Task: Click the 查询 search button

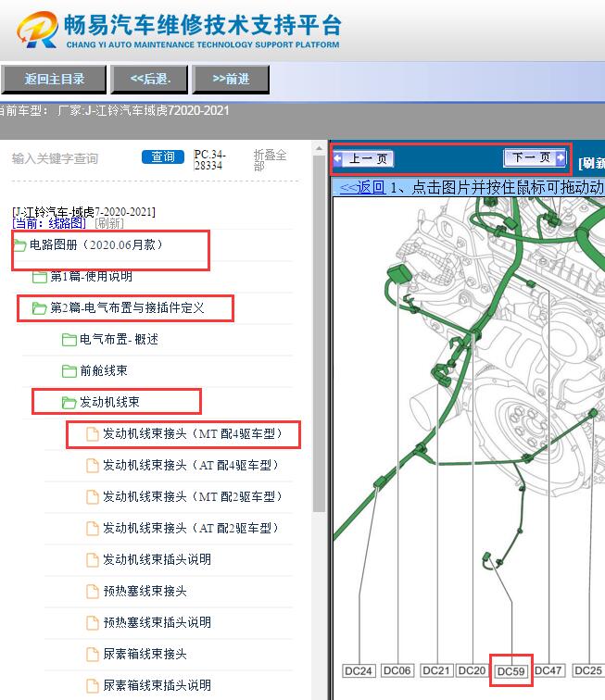Action: click(163, 157)
